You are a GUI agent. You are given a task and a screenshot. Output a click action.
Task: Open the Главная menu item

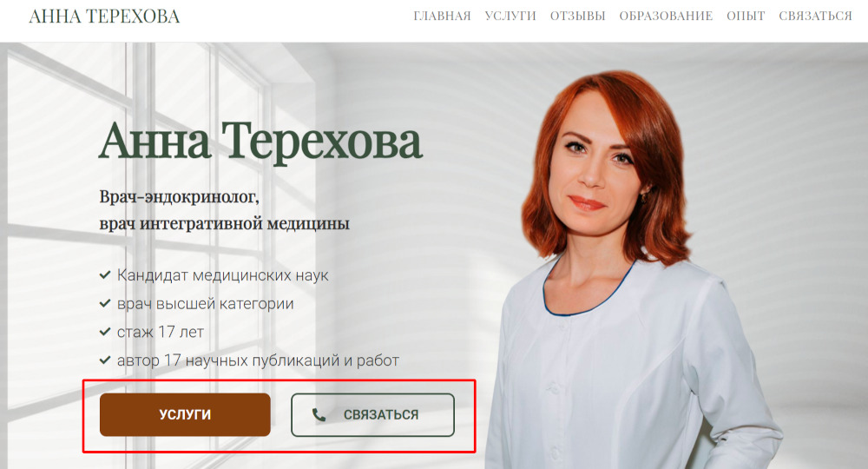click(x=443, y=16)
